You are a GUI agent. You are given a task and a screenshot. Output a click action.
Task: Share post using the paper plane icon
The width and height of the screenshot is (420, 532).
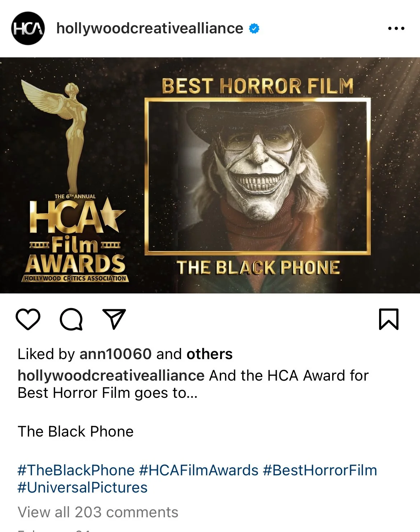coord(114,319)
